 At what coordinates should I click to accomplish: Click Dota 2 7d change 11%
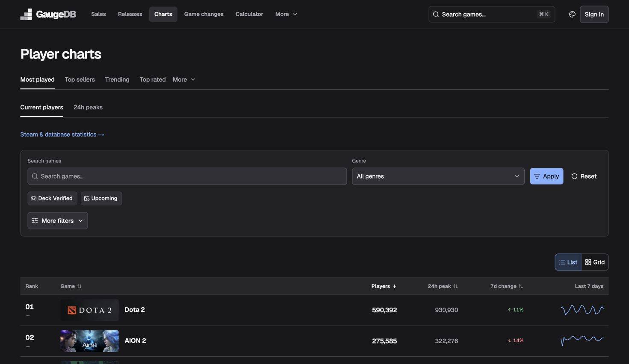click(516, 310)
